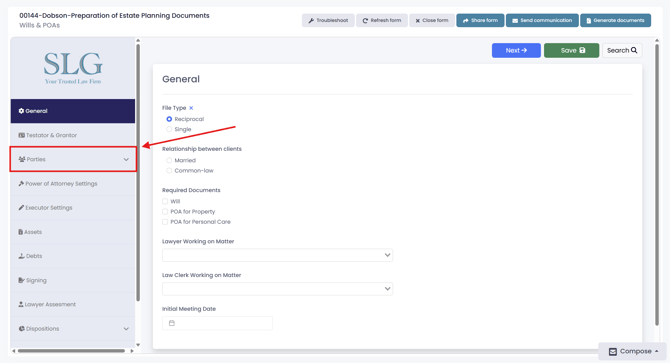Save the form

click(x=571, y=50)
